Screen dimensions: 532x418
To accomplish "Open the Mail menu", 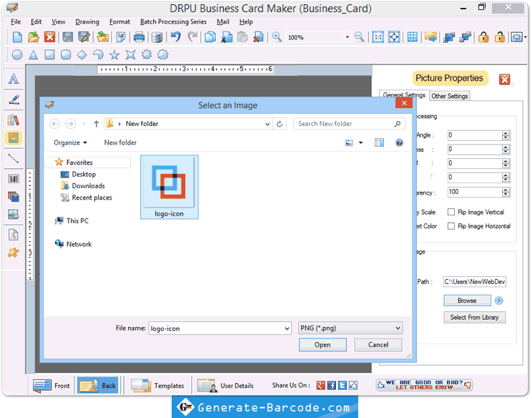I will click(223, 21).
